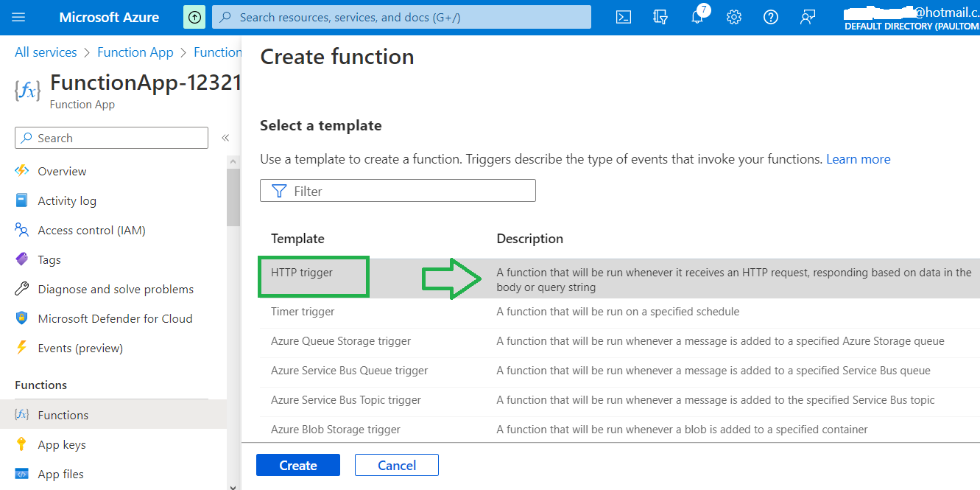Go to Tags menu item

coord(49,259)
